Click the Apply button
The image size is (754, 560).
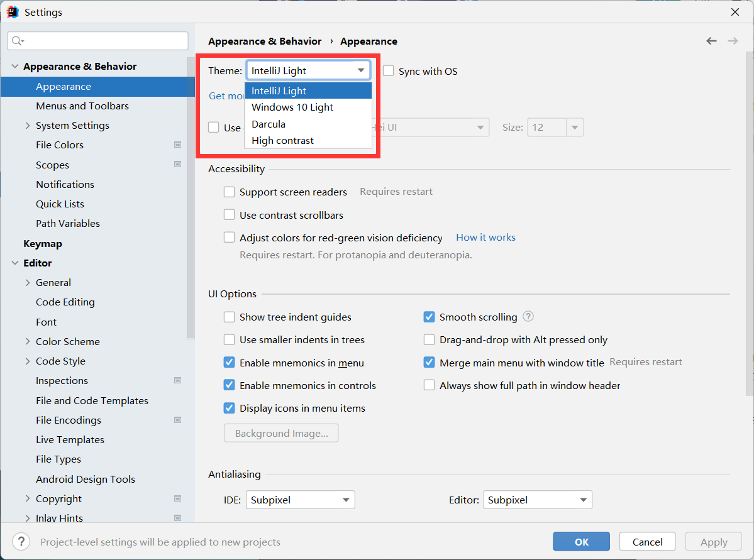(714, 542)
